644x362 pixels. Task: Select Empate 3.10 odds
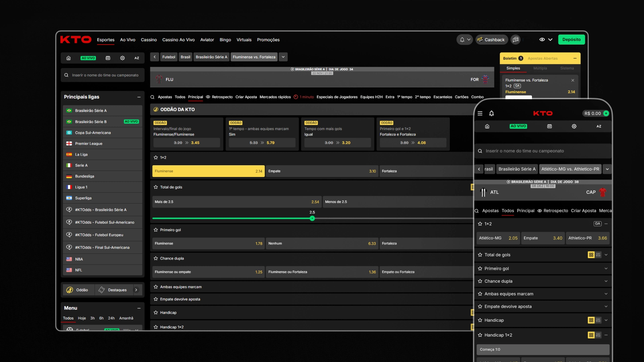tap(322, 171)
